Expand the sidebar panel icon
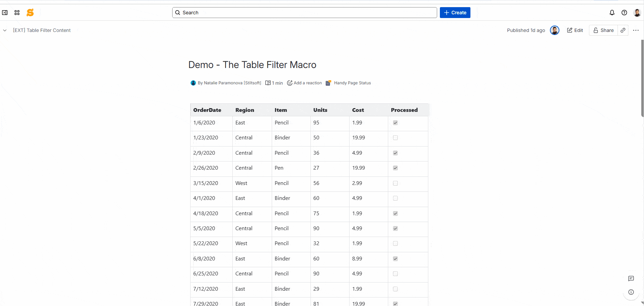 pyautogui.click(x=5, y=13)
